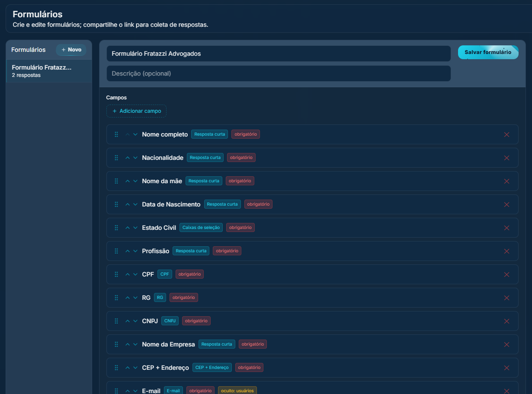Click the obrigatório tag on Nacionalidade row
This screenshot has width=532, height=394.
tap(241, 157)
